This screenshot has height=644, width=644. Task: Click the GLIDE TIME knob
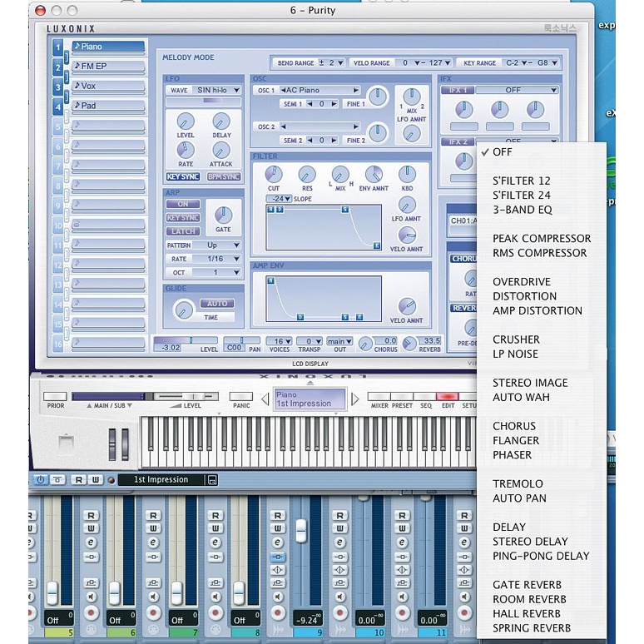click(x=183, y=310)
